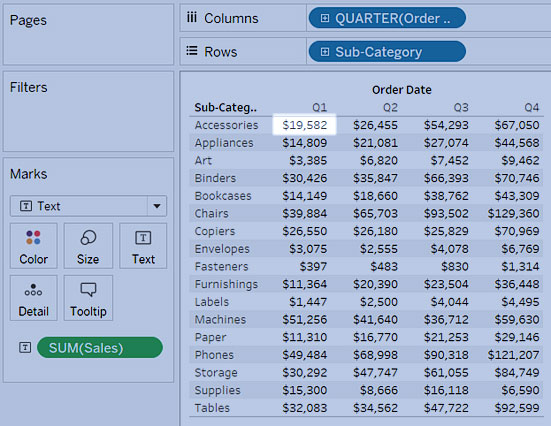
Task: Select the highlighted $19,582 cell
Action: (305, 124)
